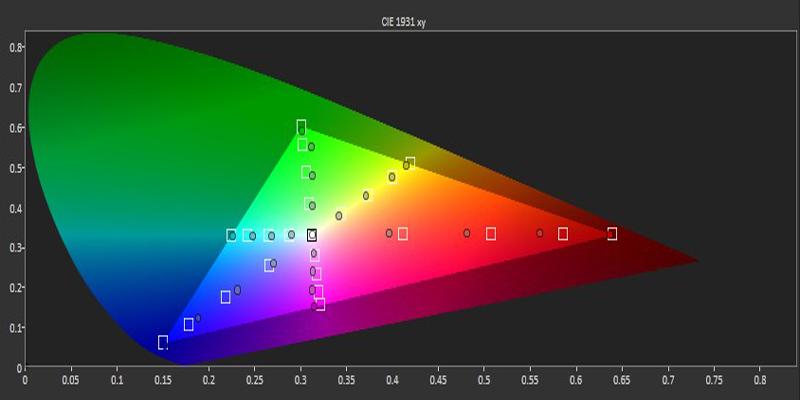The image size is (800, 400).
Task: Click the x-axis label 0.45
Action: (x=438, y=380)
